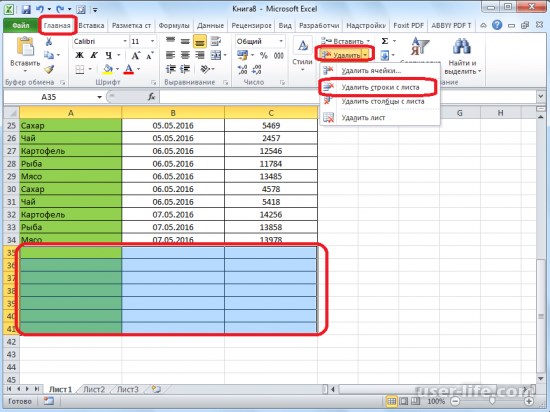Select the Format Painter brush
This screenshot has height=412, width=550.
coord(49,69)
